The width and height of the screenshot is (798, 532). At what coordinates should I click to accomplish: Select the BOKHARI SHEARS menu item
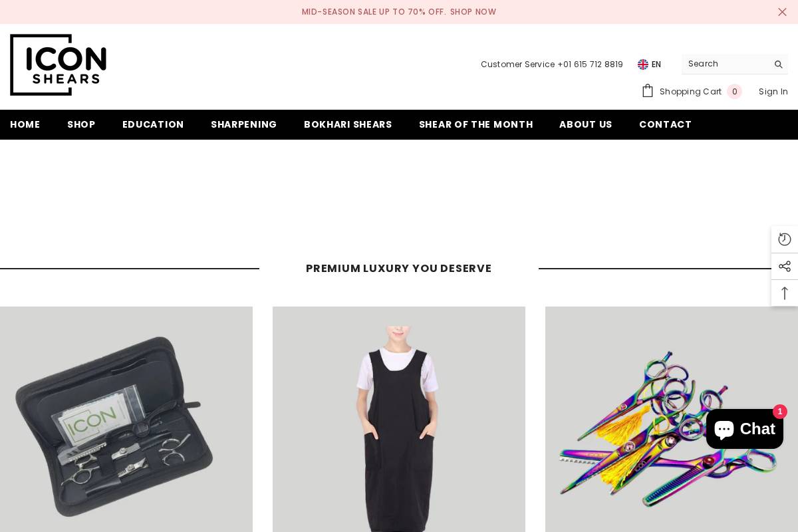[x=348, y=124]
